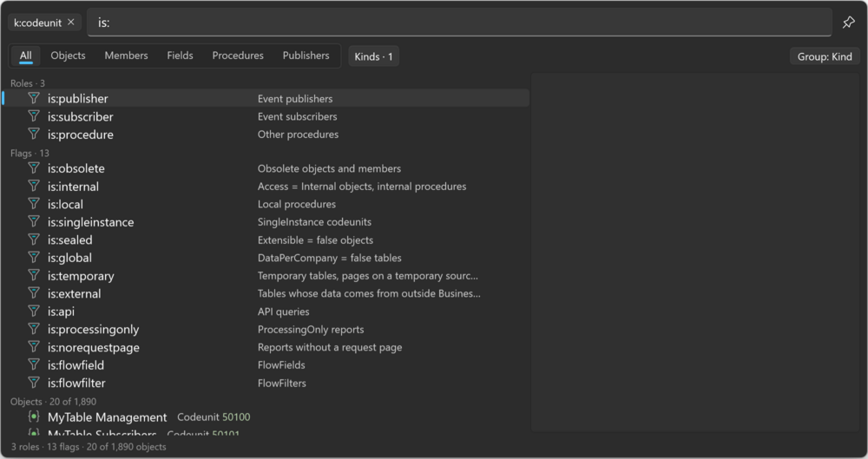Click the filter icon next to is:flowfield
868x459 pixels.
[x=34, y=364]
